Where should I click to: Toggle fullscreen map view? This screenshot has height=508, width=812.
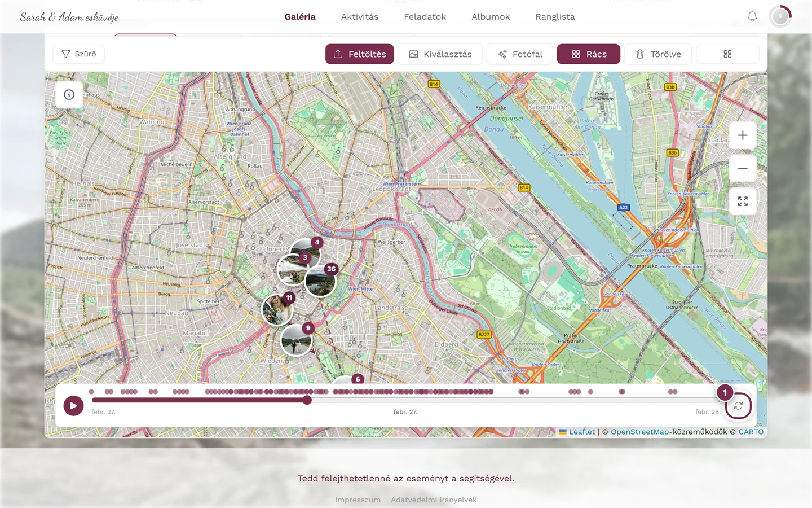(x=743, y=201)
